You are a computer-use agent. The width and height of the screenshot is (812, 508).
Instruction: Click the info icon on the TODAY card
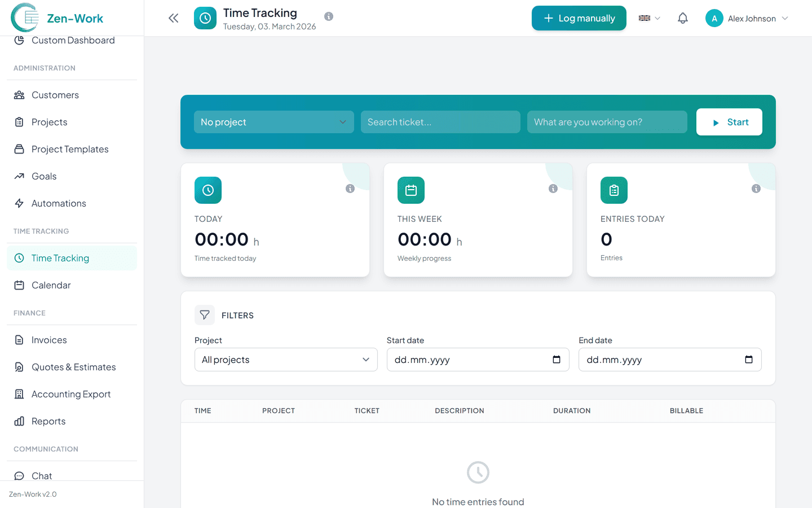tap(350, 189)
